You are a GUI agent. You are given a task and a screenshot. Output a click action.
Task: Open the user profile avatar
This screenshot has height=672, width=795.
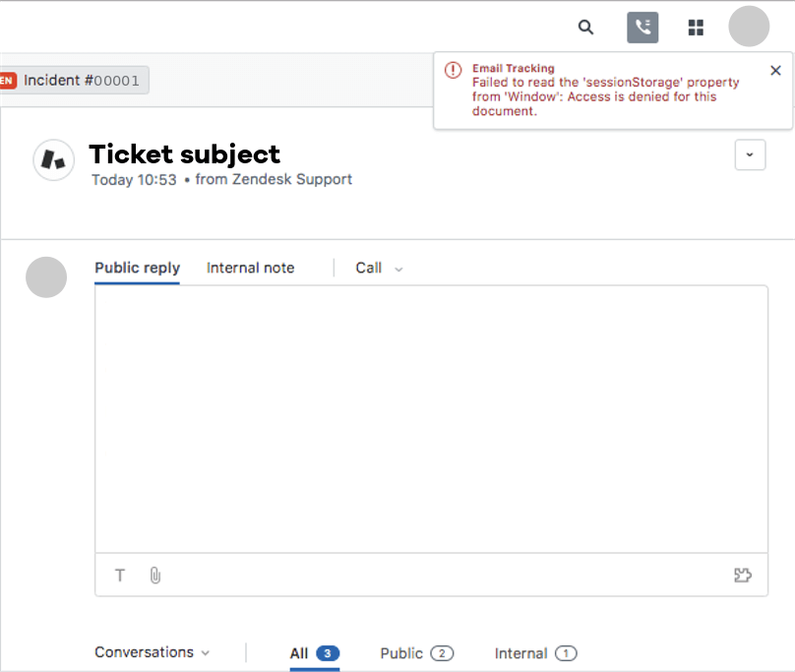click(x=749, y=27)
